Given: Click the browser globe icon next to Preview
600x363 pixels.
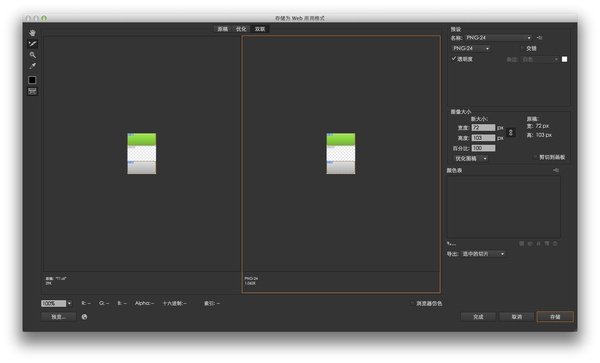Looking at the screenshot, I should (84, 317).
